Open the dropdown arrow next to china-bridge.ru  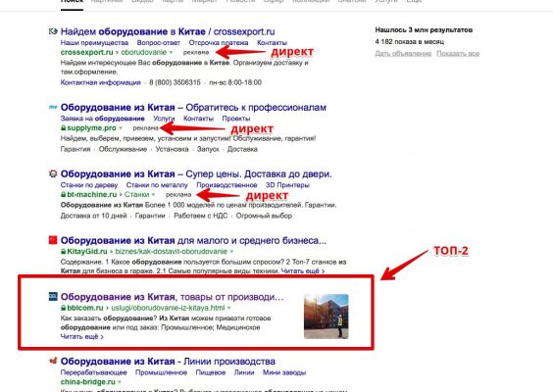[x=120, y=382]
